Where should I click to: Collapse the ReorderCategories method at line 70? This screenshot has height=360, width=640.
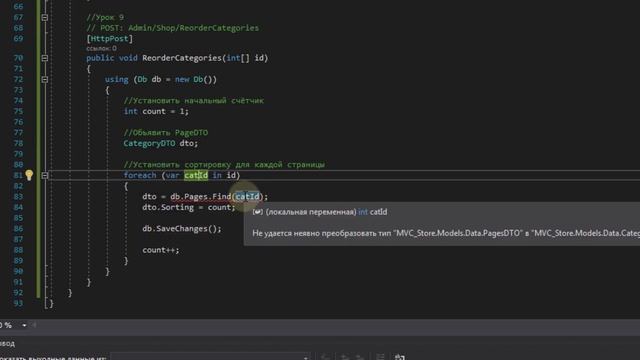[44, 58]
